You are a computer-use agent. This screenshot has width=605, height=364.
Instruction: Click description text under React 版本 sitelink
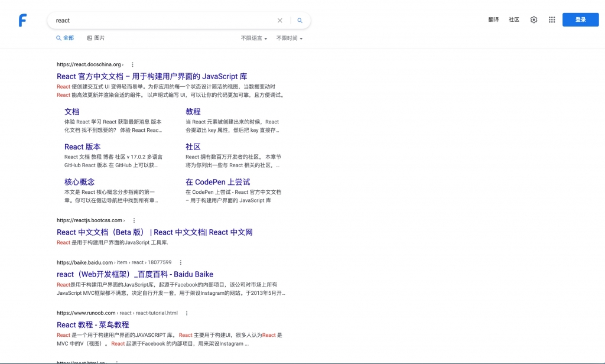coord(113,161)
